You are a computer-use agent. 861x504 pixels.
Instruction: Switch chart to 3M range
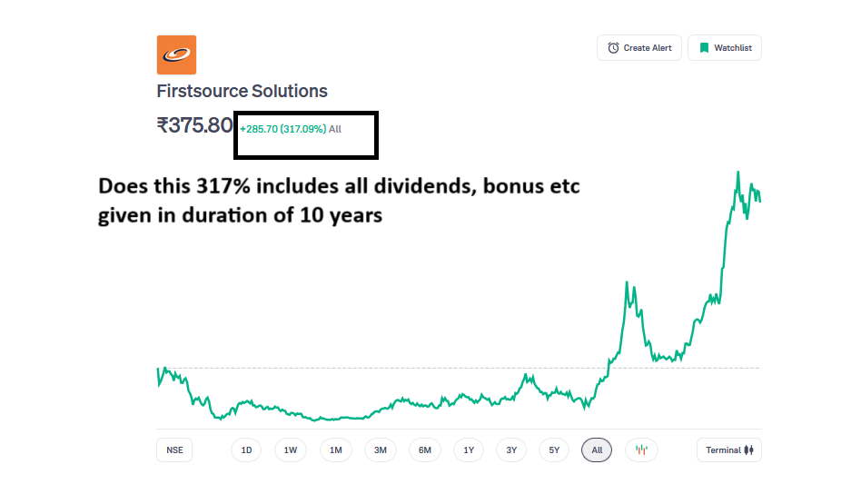pyautogui.click(x=381, y=450)
